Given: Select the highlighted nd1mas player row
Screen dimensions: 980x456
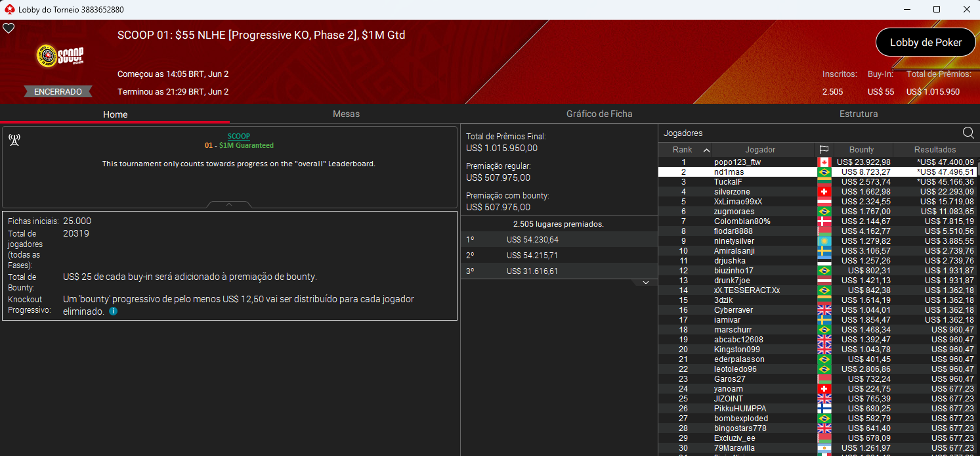Looking at the screenshot, I should click(x=817, y=172).
